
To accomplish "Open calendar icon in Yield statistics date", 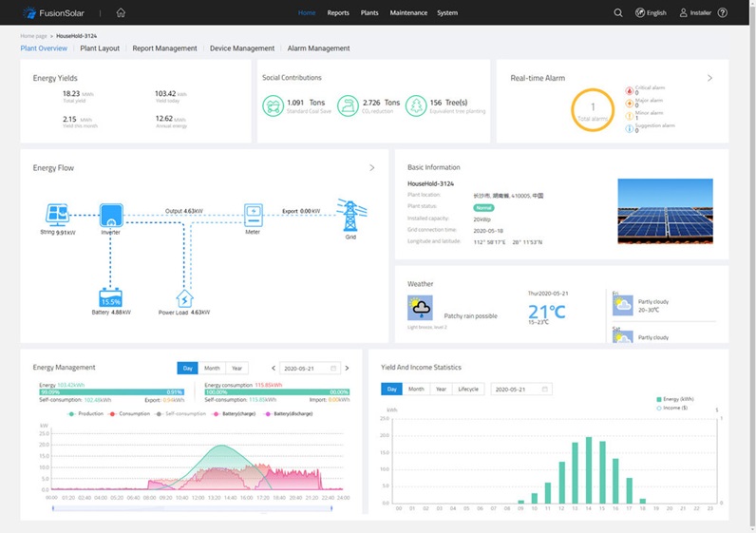I will pos(544,389).
